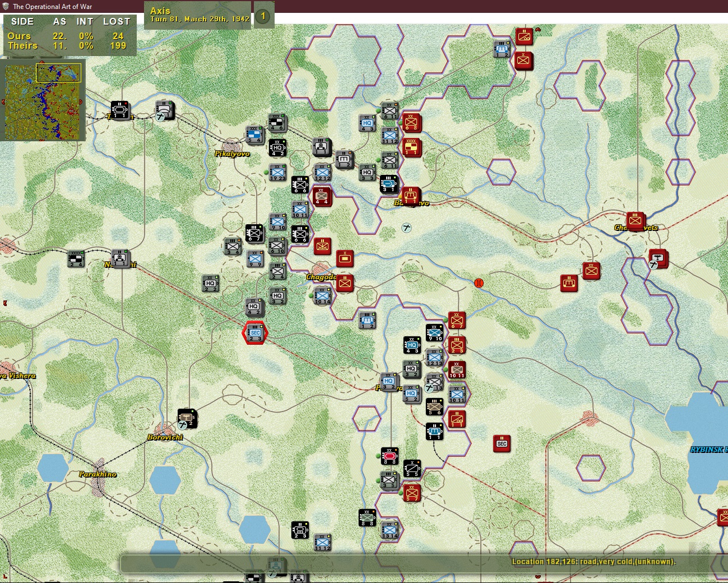Click the 'Ours' row in the losses panel
This screenshot has width=728, height=583.
pos(69,36)
